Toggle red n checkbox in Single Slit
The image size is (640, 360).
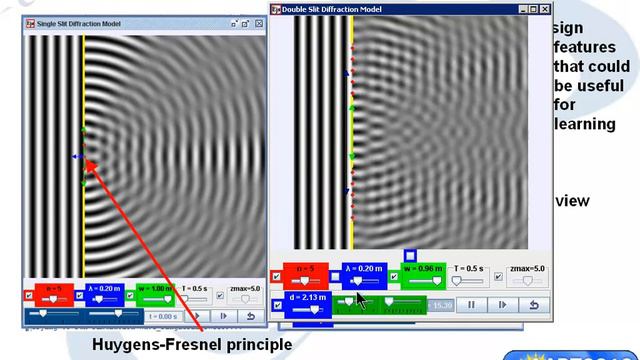pyautogui.click(x=29, y=295)
